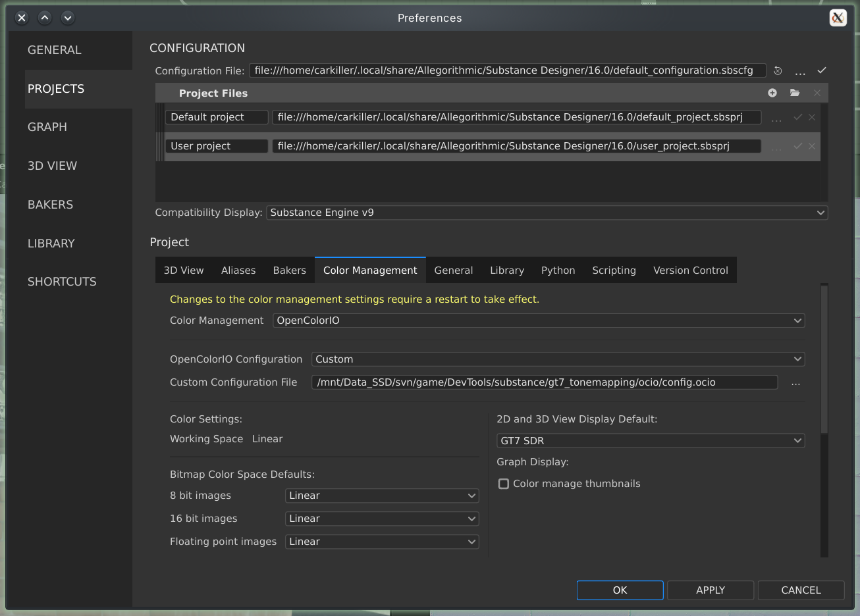Image resolution: width=860 pixels, height=616 pixels.
Task: Apply the Default project row checkmark
Action: click(797, 117)
